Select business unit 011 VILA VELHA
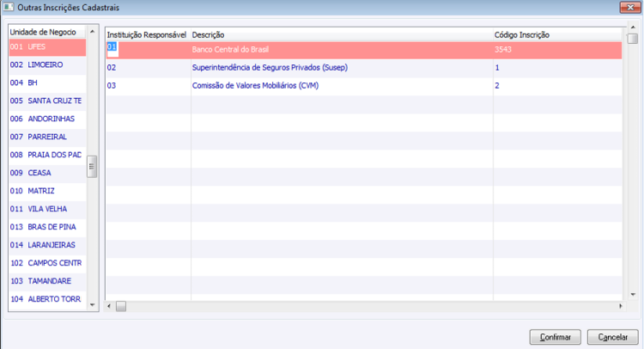Image resolution: width=644 pixels, height=349 pixels. 47,209
